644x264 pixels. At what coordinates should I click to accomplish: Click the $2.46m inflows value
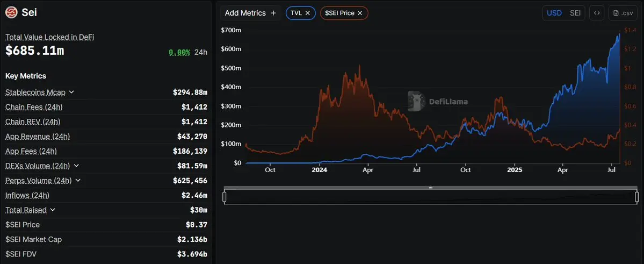[x=194, y=195]
